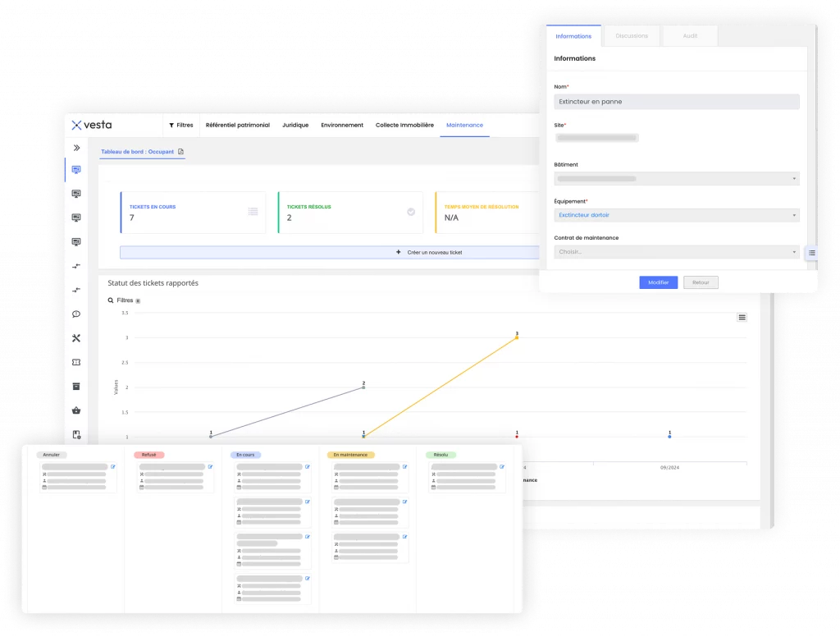Click the floating list icon beside the form

coord(811,253)
